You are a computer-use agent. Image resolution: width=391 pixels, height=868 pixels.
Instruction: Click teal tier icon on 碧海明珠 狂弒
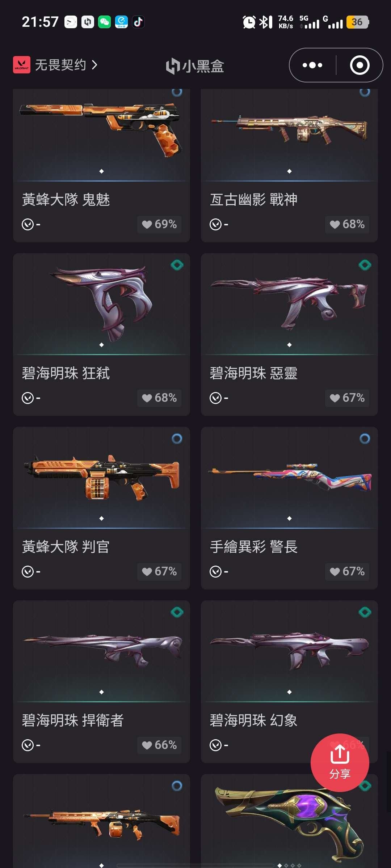(x=177, y=265)
